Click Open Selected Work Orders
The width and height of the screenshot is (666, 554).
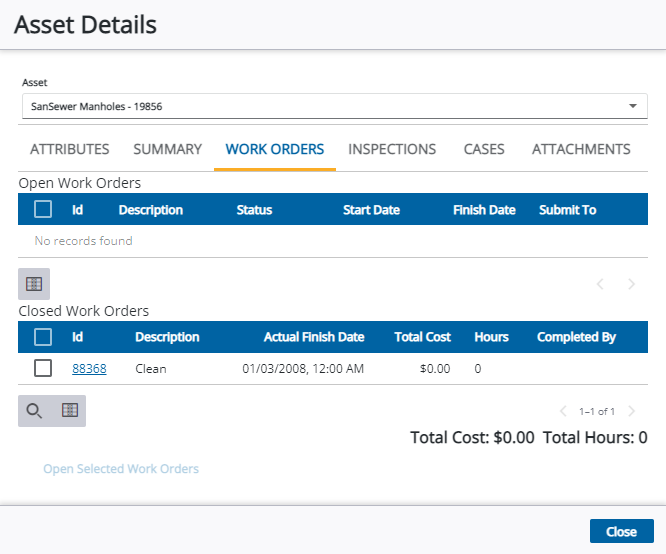pyautogui.click(x=121, y=469)
